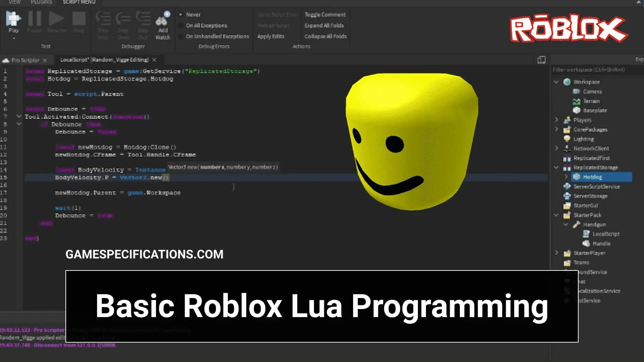Click the Step Into debugger icon
This screenshot has width=644, height=362.
(103, 19)
